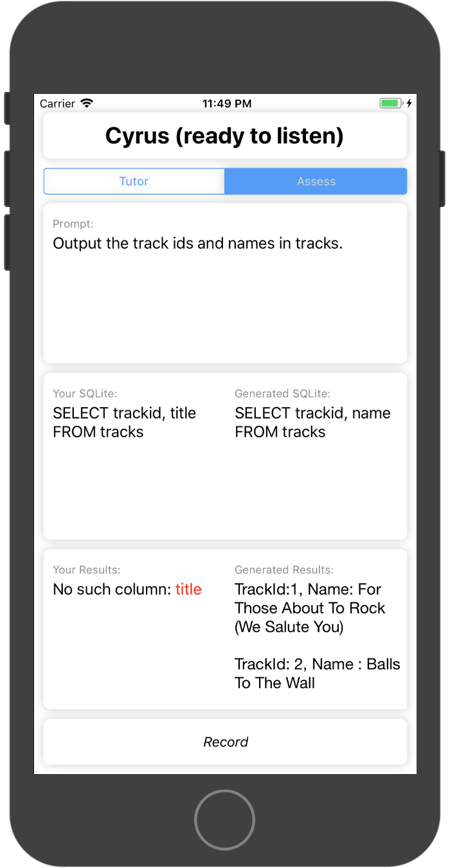Switch to the Assess tab
The image size is (450, 868).
(x=316, y=181)
